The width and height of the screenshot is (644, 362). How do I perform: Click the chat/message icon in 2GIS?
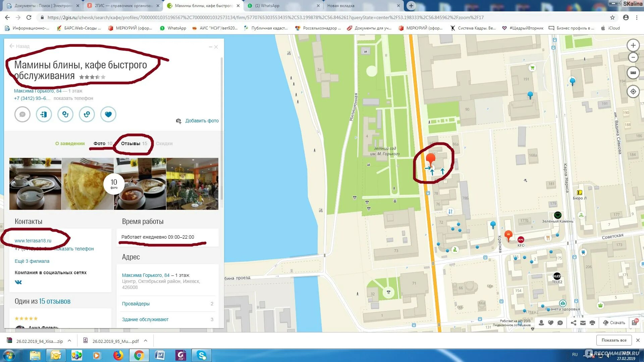click(22, 114)
